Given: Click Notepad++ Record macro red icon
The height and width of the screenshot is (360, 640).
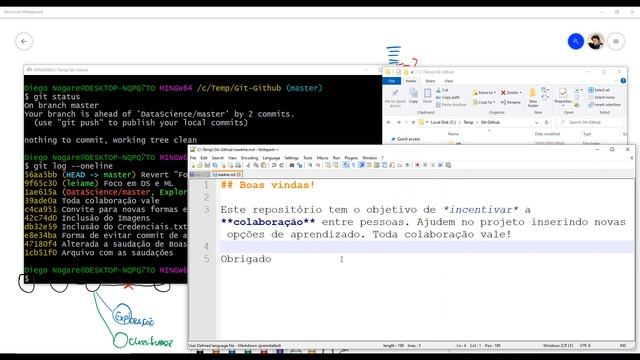Looking at the screenshot, I should pos(417,165).
